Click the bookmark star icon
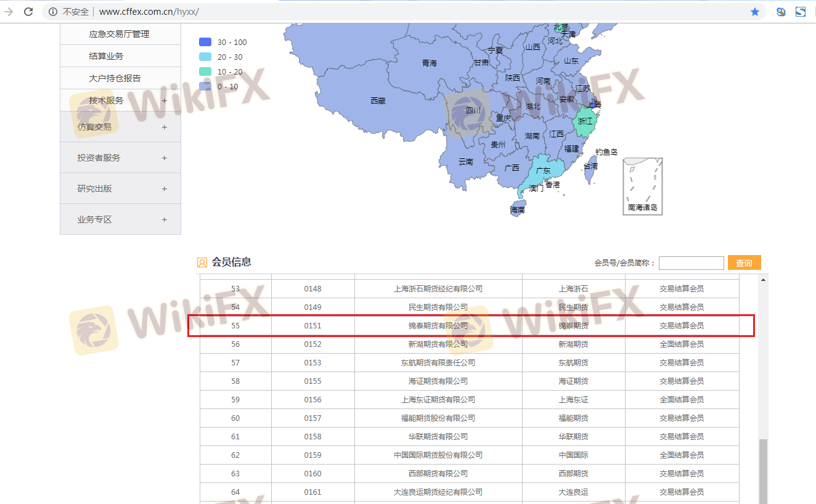The height and width of the screenshot is (504, 816). pos(754,12)
